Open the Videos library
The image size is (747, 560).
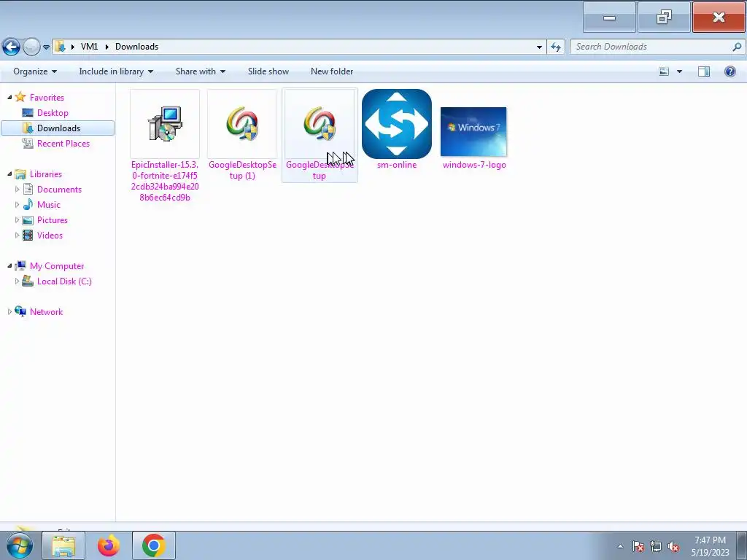pos(50,236)
